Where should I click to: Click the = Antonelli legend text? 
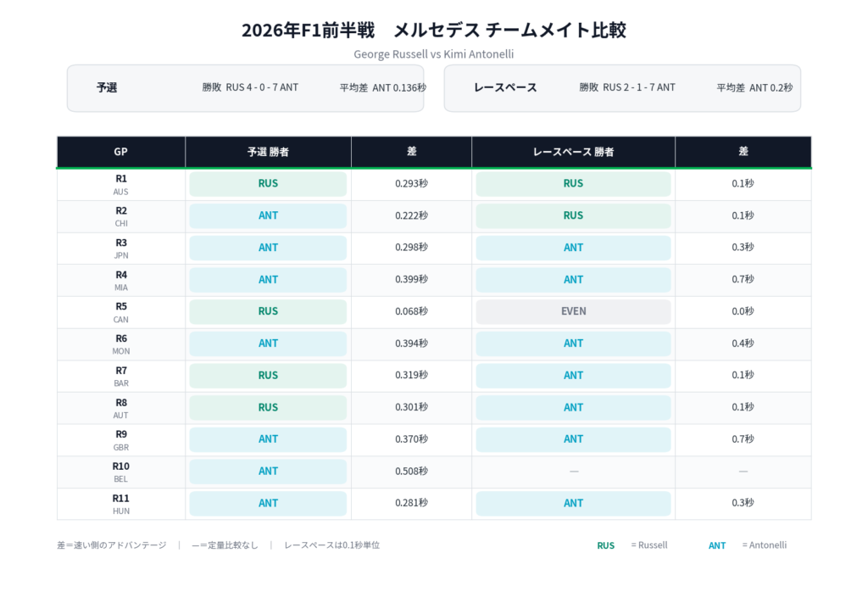(765, 545)
